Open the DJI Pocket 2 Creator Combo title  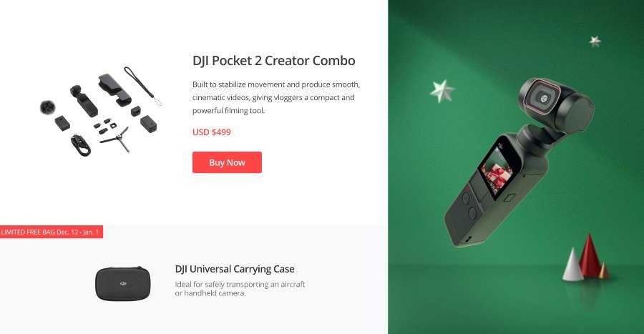pyautogui.click(x=273, y=60)
